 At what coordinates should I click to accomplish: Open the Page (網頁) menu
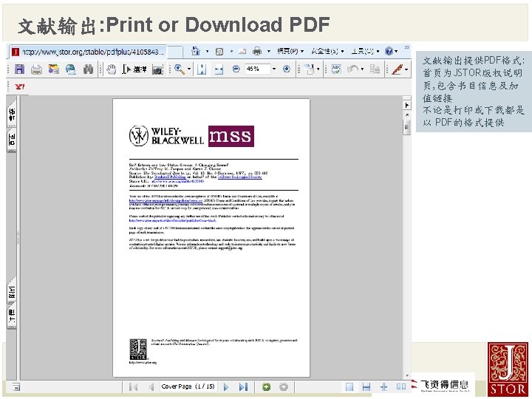click(290, 51)
